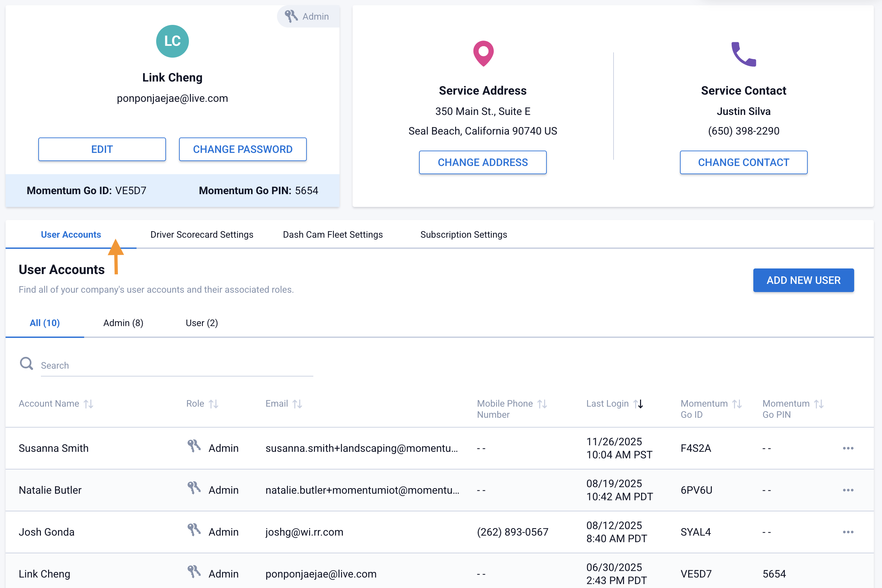Click the ADD NEW USER button
The width and height of the screenshot is (882, 588).
803,280
